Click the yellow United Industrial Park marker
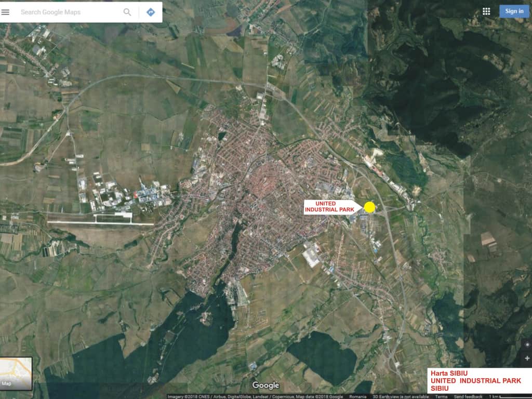 pos(369,207)
